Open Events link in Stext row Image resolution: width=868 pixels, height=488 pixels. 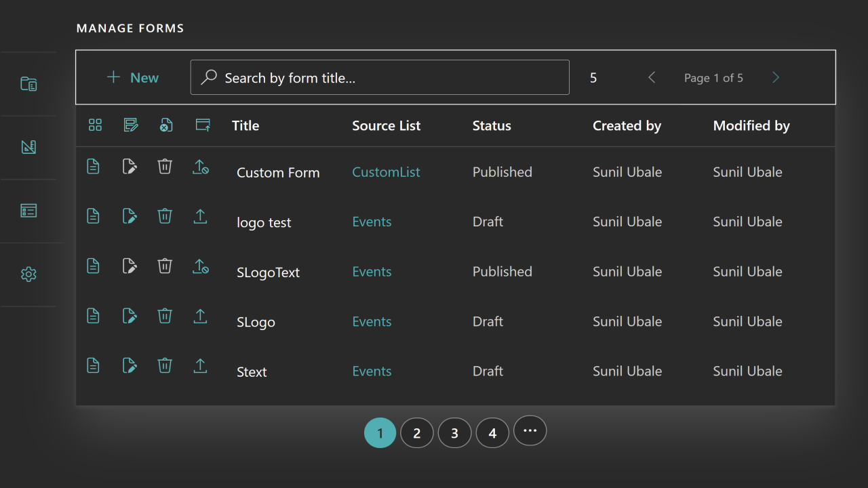click(372, 371)
